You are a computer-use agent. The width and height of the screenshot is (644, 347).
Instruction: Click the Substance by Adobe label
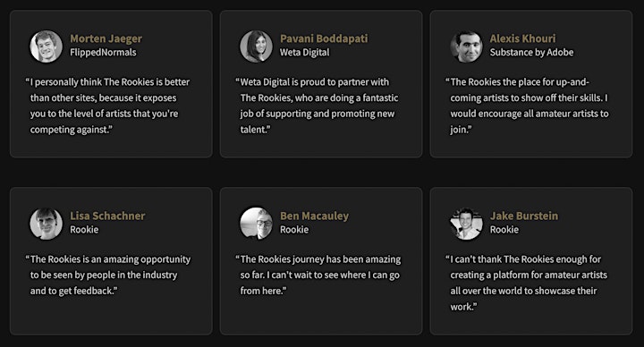[x=531, y=53]
